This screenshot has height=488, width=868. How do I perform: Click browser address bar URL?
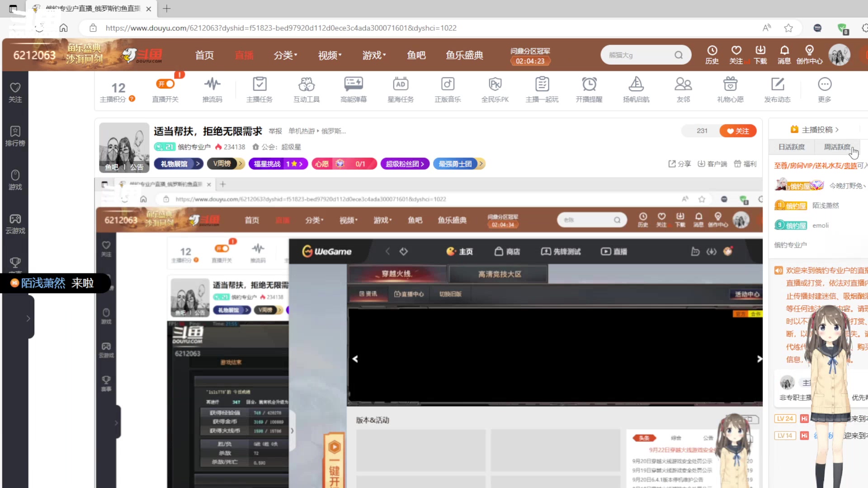[x=281, y=28]
